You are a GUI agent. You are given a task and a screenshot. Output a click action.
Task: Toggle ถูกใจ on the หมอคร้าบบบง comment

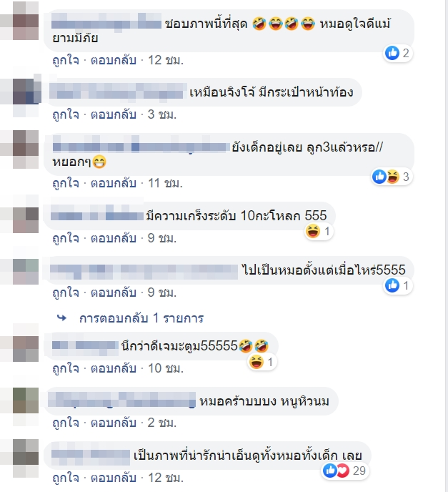point(66,423)
